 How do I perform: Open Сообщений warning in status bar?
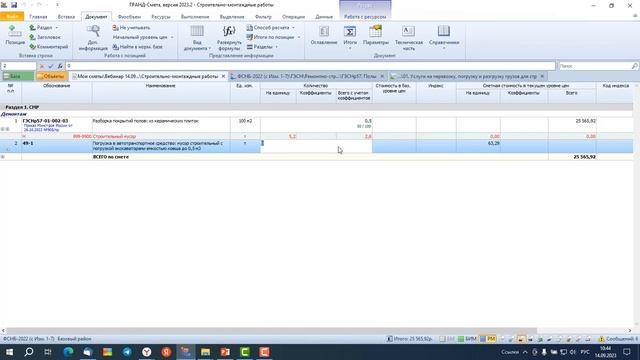click(x=618, y=339)
